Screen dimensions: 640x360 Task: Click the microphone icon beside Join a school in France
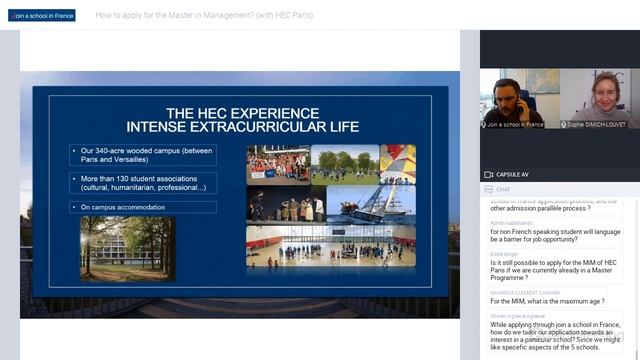point(484,124)
